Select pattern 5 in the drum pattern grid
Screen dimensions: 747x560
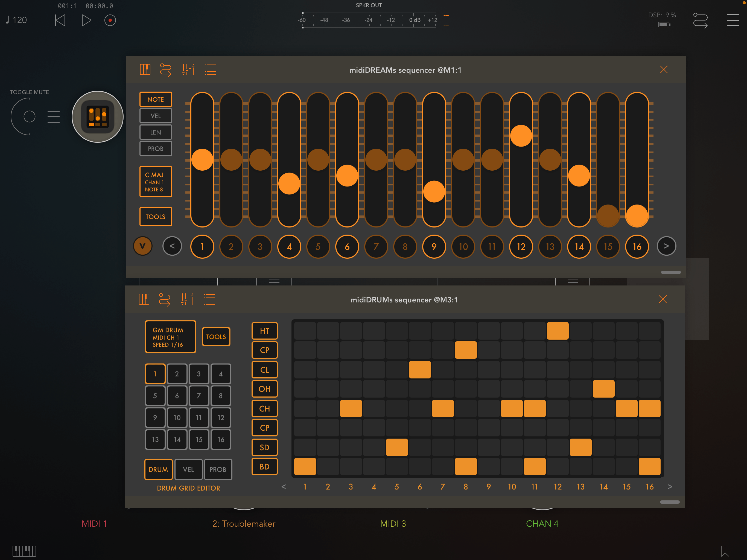coord(155,395)
